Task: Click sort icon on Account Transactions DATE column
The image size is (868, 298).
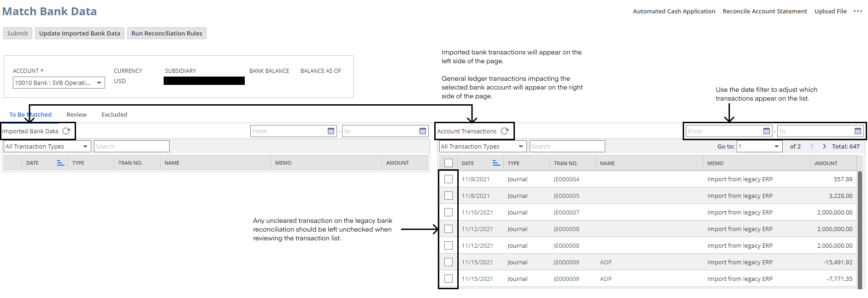Action: click(x=496, y=163)
